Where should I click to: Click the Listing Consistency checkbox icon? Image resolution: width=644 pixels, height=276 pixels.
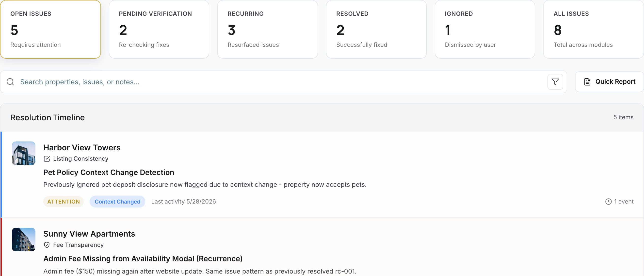point(47,159)
